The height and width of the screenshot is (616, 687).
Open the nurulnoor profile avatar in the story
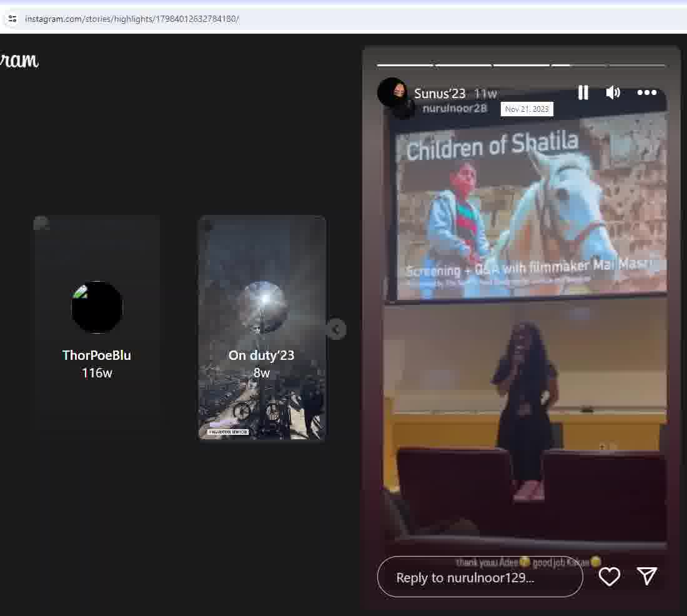(392, 92)
